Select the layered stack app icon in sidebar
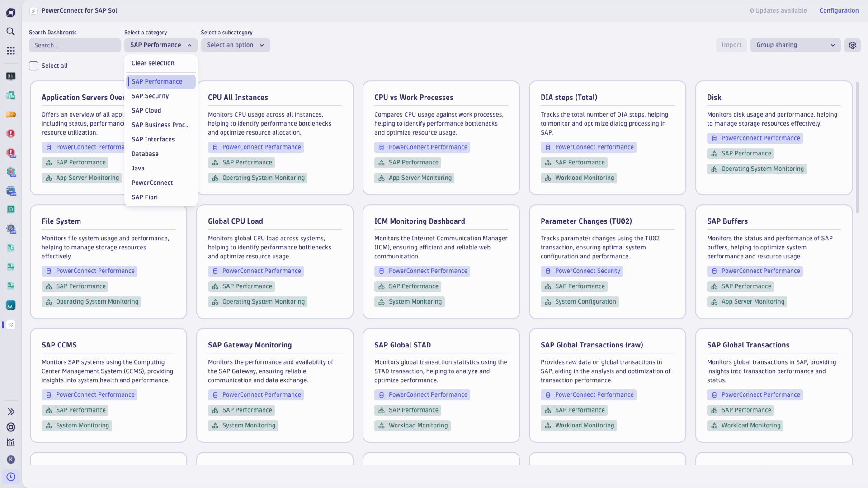The width and height of the screenshot is (868, 488). [11, 209]
